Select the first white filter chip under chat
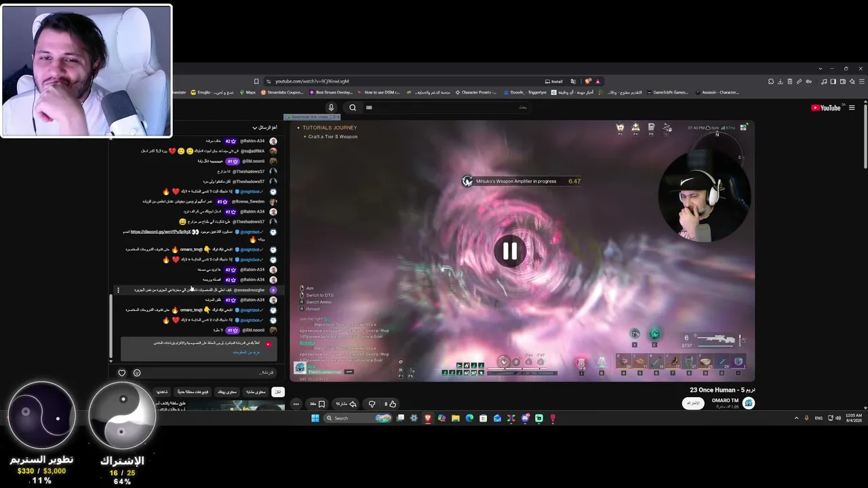This screenshot has width=868, height=488. tap(277, 392)
